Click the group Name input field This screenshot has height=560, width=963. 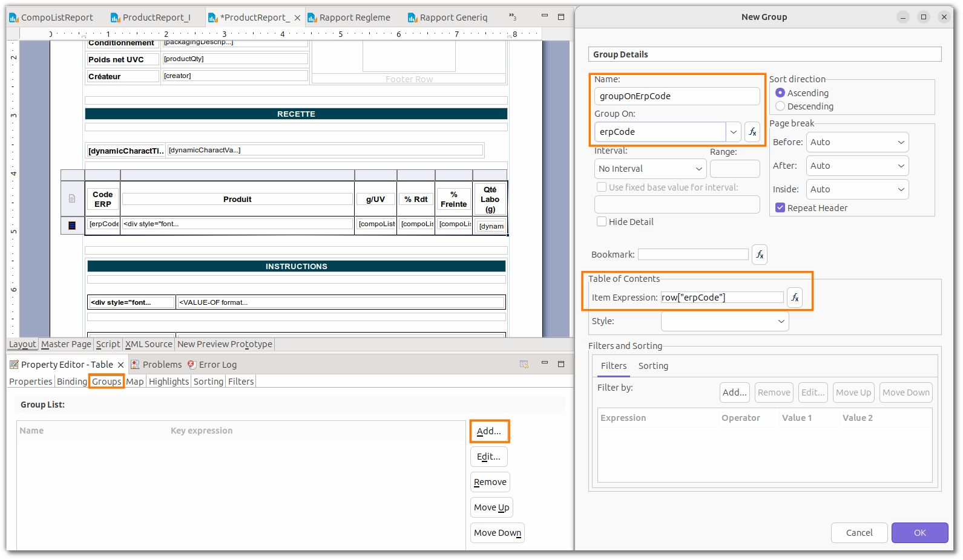677,96
